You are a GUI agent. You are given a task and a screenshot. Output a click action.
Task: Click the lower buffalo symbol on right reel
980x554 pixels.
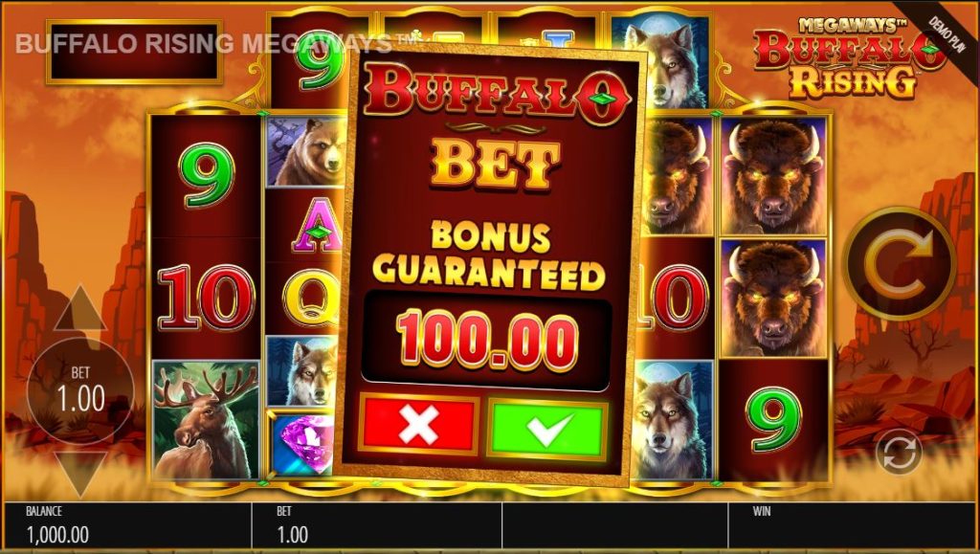[773, 298]
